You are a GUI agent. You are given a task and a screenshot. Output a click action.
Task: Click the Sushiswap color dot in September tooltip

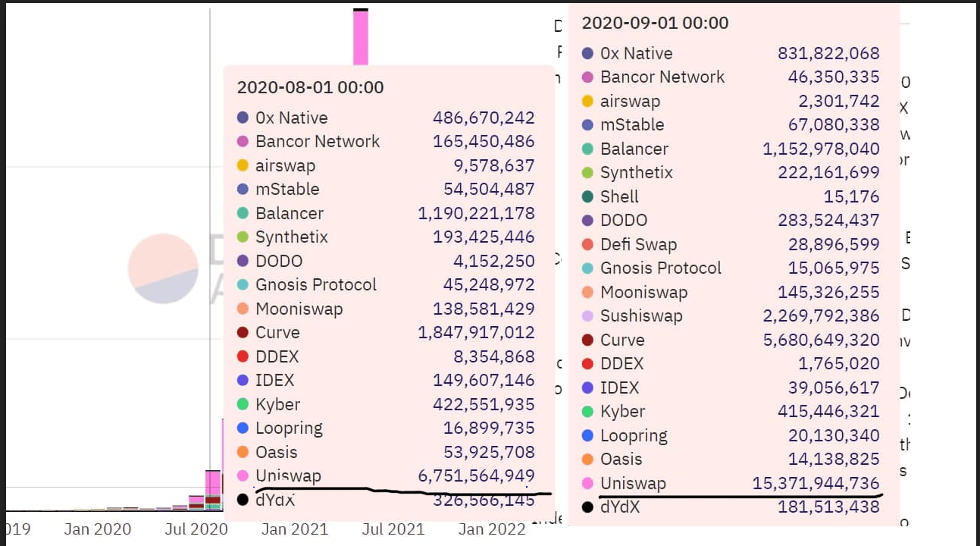click(587, 316)
